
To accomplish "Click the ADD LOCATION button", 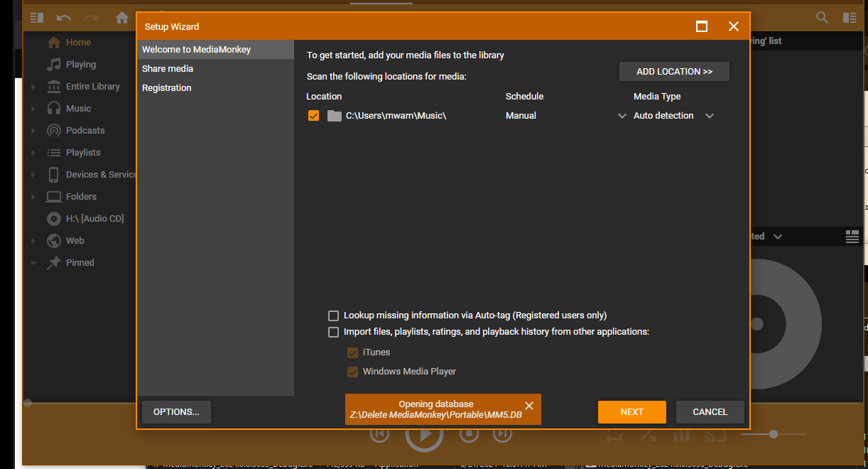I will pos(674,72).
